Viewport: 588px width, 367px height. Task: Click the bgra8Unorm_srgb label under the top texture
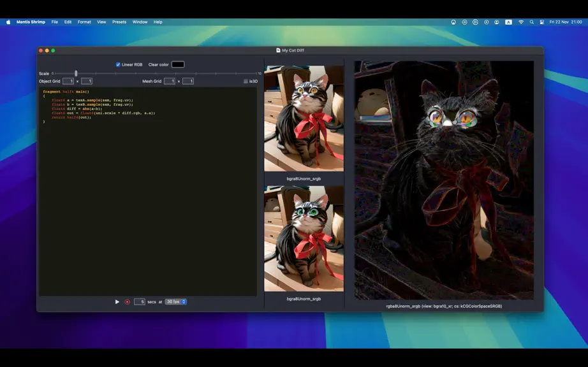304,179
